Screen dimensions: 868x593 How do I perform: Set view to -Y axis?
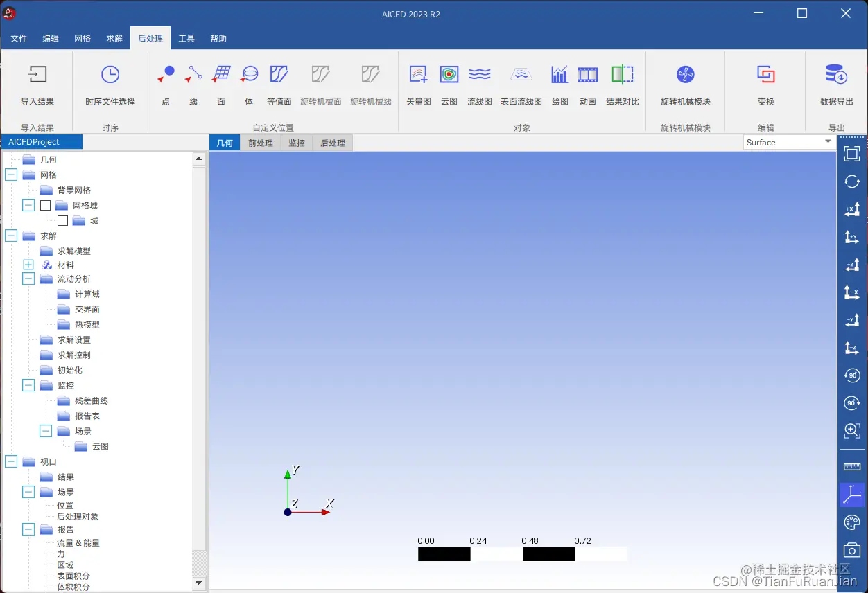click(x=852, y=320)
